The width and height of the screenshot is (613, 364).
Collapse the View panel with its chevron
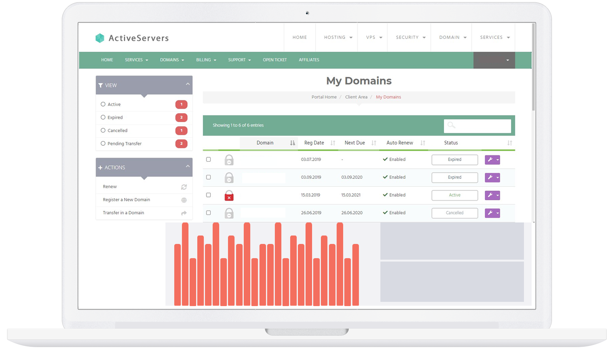(x=188, y=84)
